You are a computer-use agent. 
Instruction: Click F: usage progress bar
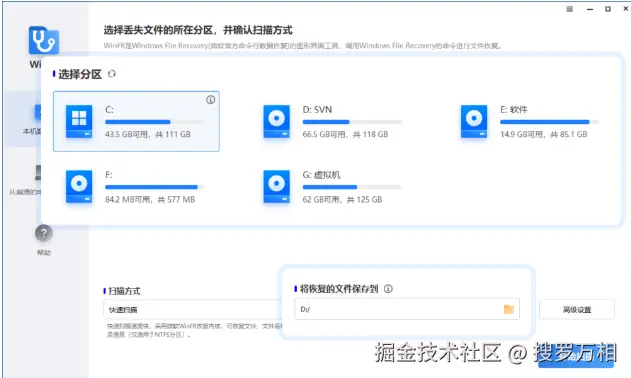tap(155, 187)
